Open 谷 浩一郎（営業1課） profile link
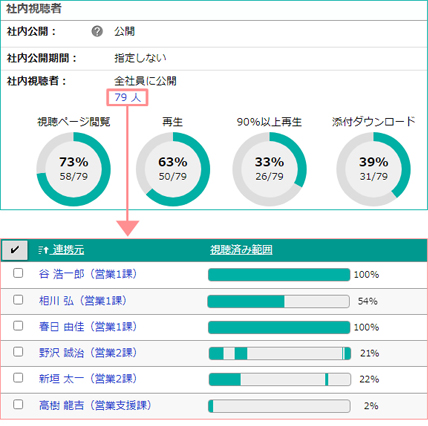The width and height of the screenshot is (428, 426). [x=88, y=274]
